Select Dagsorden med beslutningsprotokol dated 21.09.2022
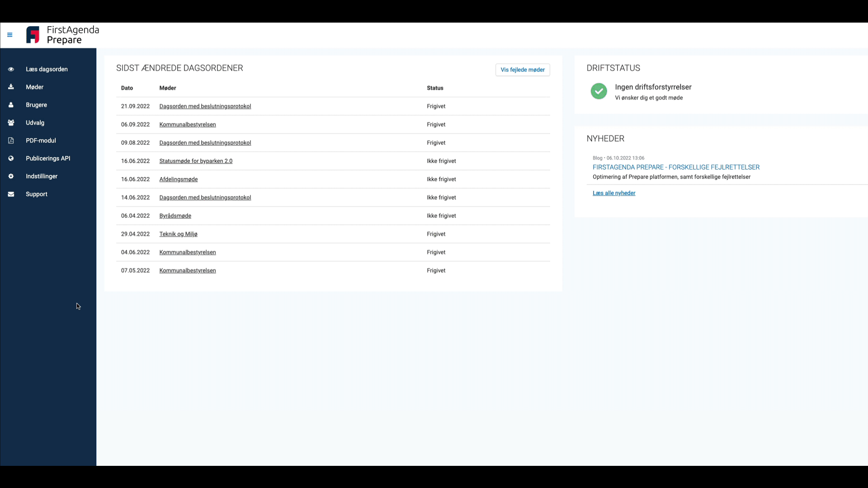 (205, 106)
